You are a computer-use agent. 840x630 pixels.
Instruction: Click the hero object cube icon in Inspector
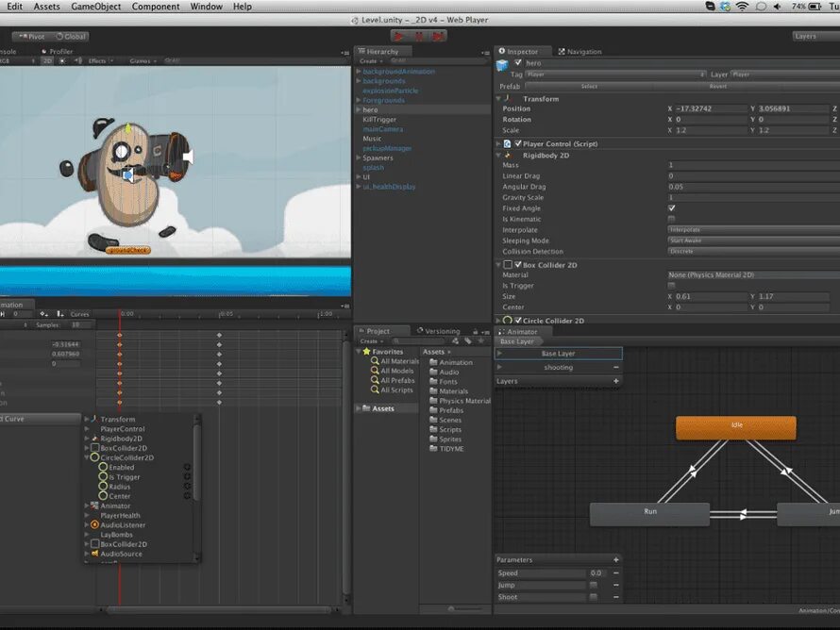point(502,65)
